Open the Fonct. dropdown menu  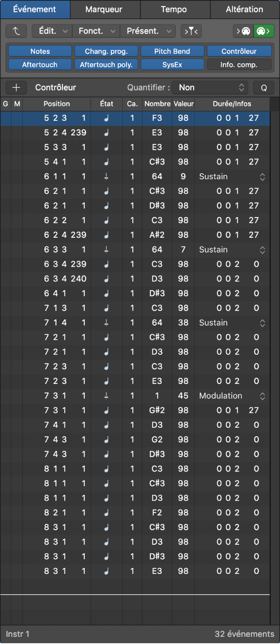click(96, 31)
